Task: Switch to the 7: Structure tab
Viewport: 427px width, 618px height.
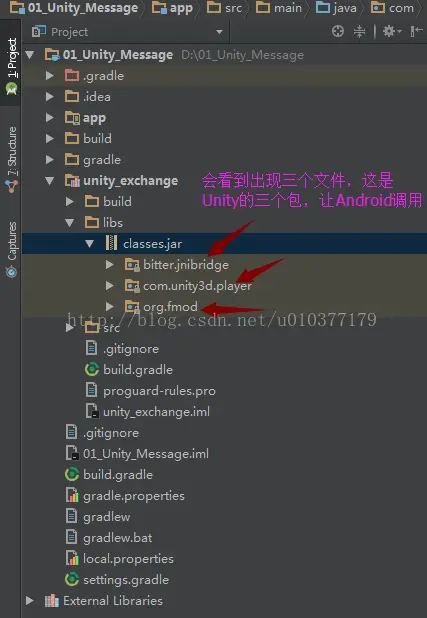Action: point(12,159)
